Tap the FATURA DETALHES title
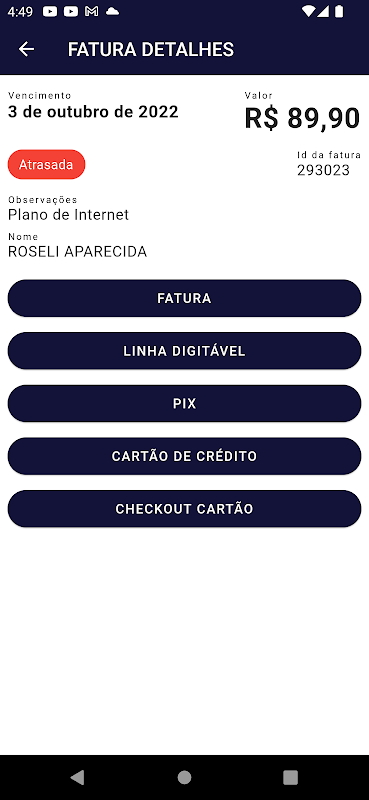Viewport: 369px width, 800px height. tap(151, 49)
